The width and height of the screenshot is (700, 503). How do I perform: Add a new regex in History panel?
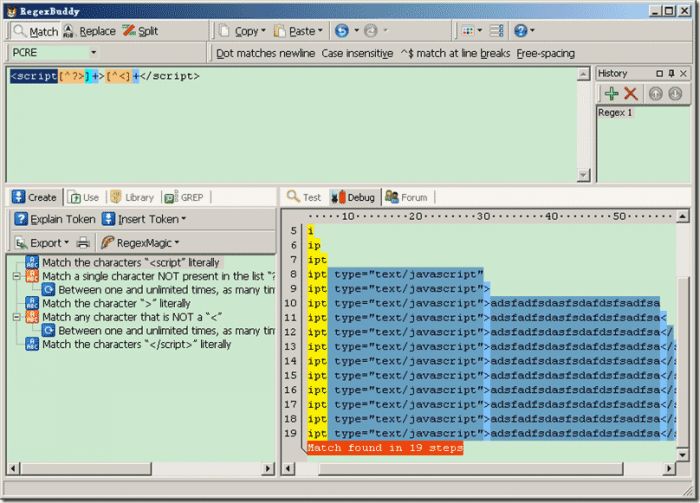610,93
